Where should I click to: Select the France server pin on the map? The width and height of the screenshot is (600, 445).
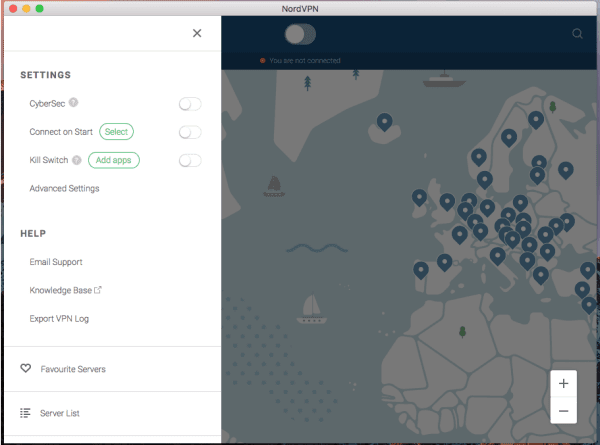[x=460, y=235]
